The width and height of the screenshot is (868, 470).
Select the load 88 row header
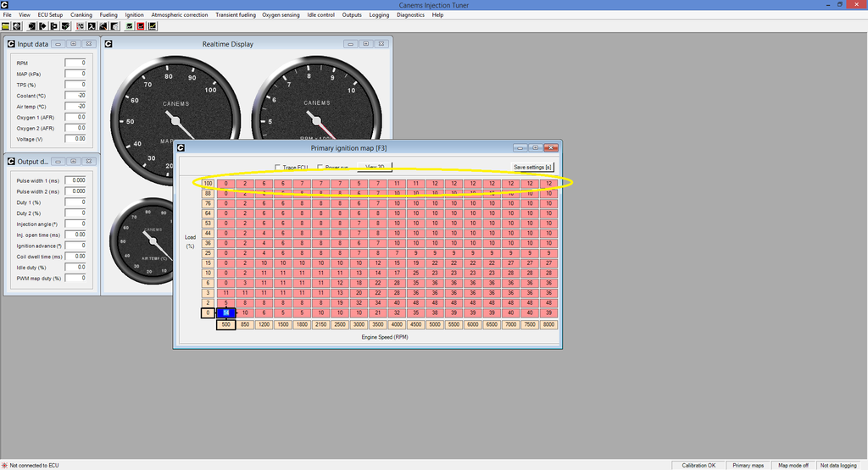[x=208, y=194]
